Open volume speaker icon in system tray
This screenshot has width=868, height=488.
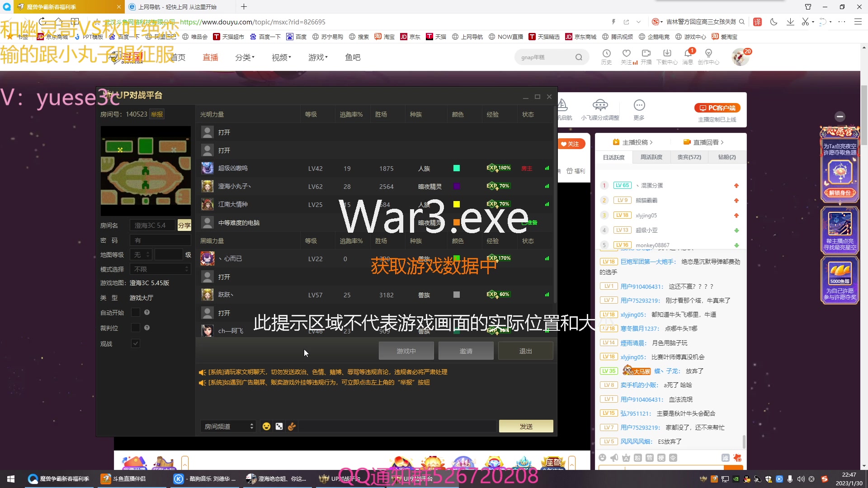(801, 479)
